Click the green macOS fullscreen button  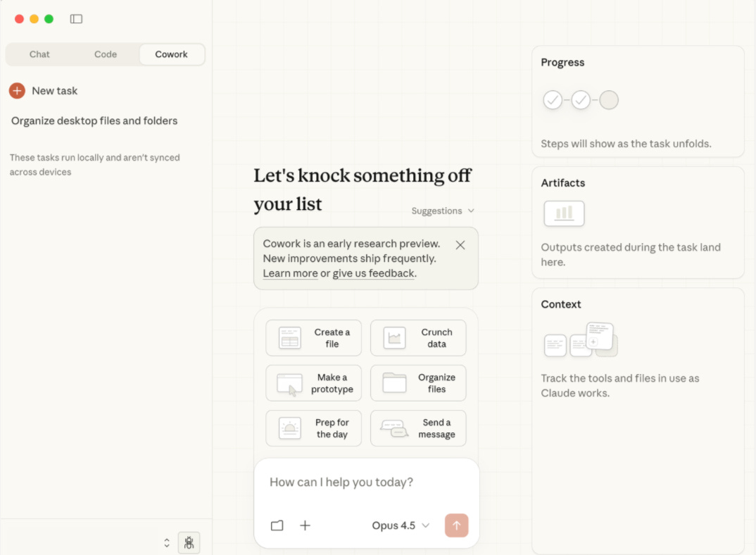tap(49, 19)
